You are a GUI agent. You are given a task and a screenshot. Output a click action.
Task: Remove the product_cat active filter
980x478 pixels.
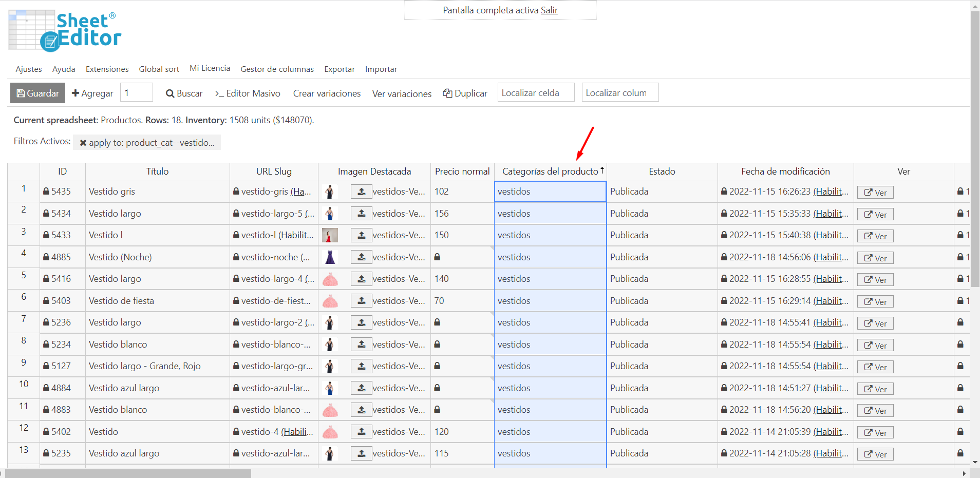pyautogui.click(x=83, y=143)
